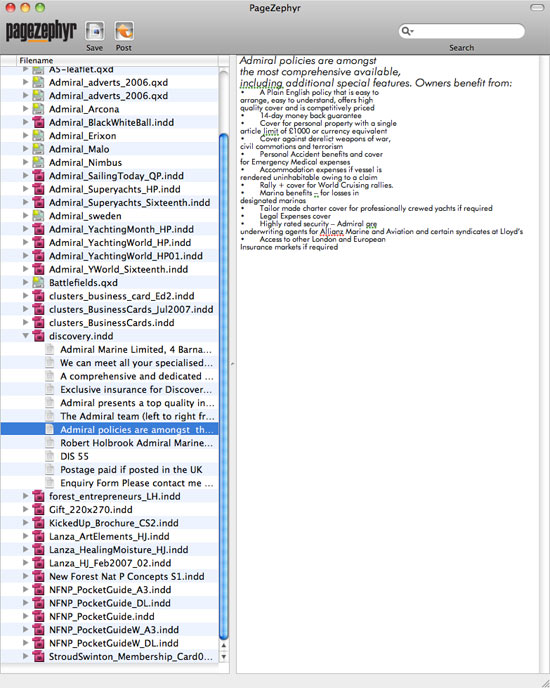
Task: Expand Admiral_Superyachts_Sixteenth.indd node
Action: pos(25,202)
